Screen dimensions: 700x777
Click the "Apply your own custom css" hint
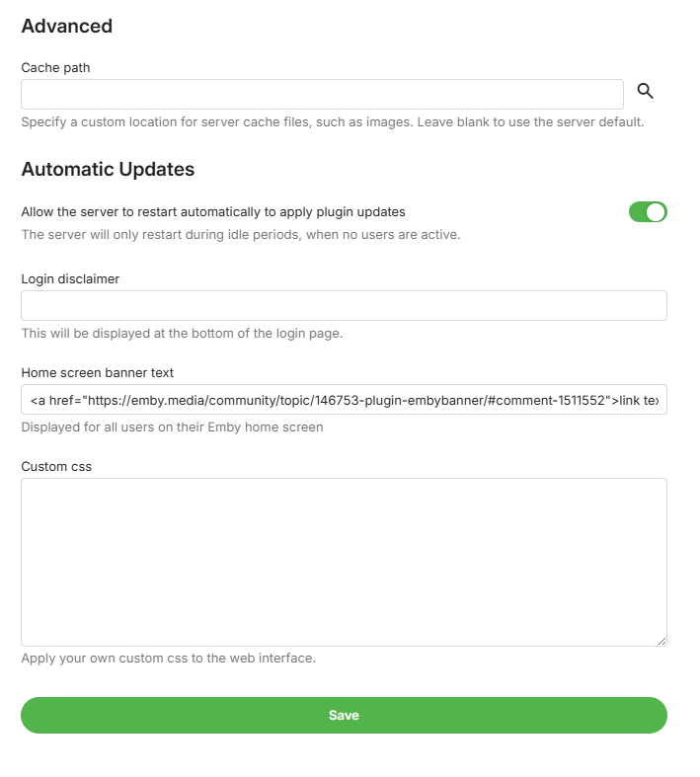click(168, 658)
